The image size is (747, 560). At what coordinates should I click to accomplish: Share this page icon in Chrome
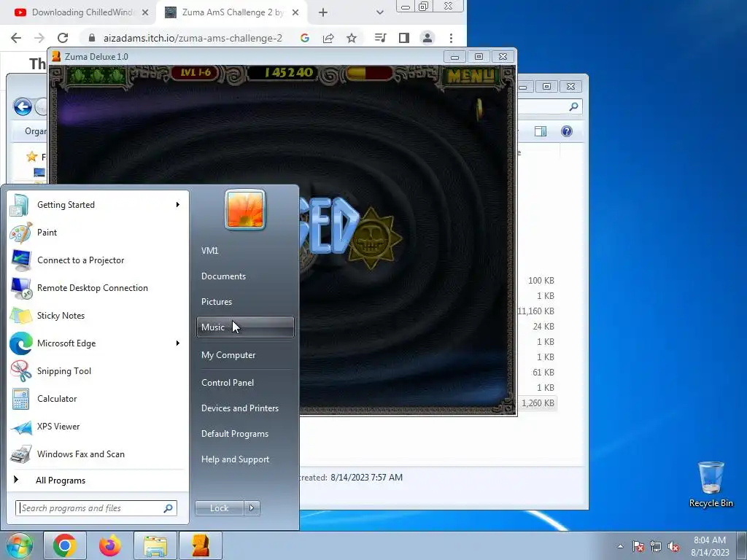[328, 38]
